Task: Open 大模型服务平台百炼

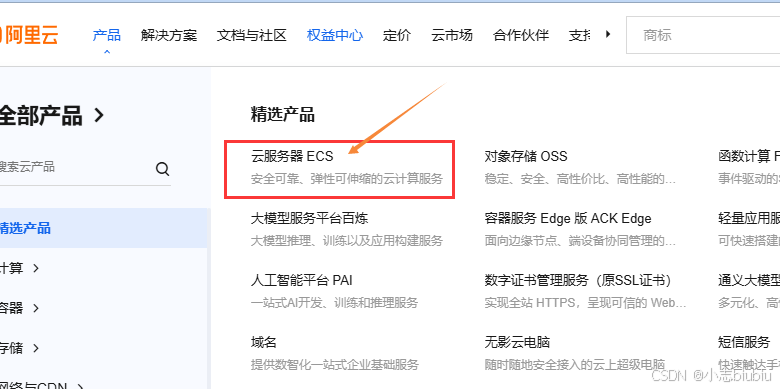Action: point(309,218)
